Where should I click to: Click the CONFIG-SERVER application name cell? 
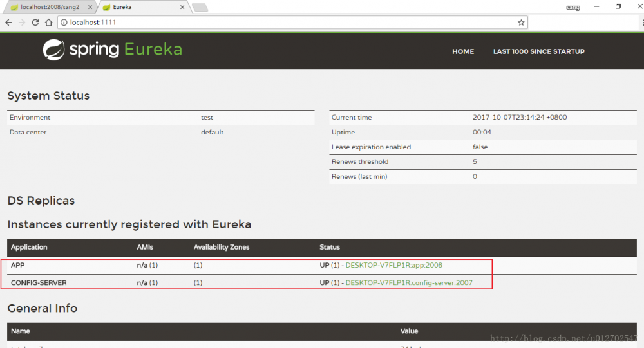click(x=39, y=283)
